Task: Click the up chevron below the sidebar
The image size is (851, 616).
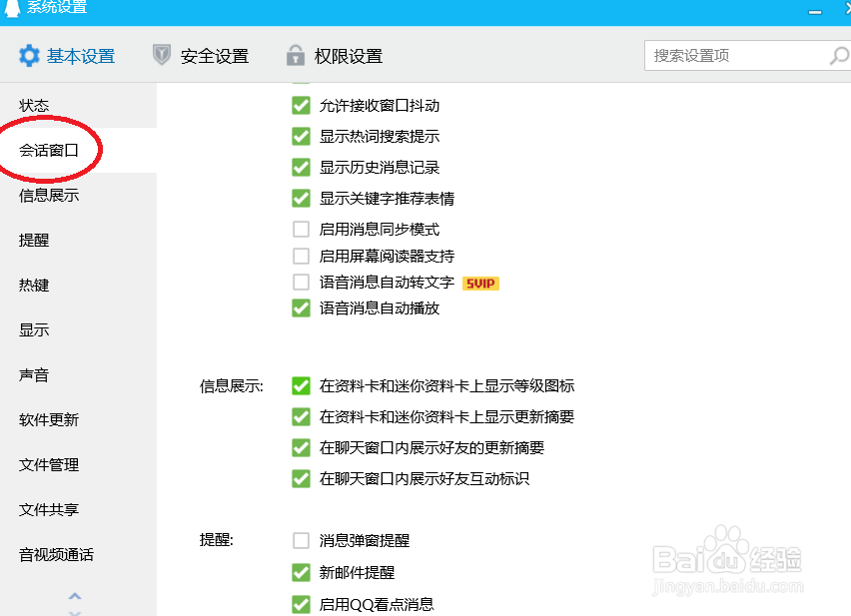Action: pos(74,594)
